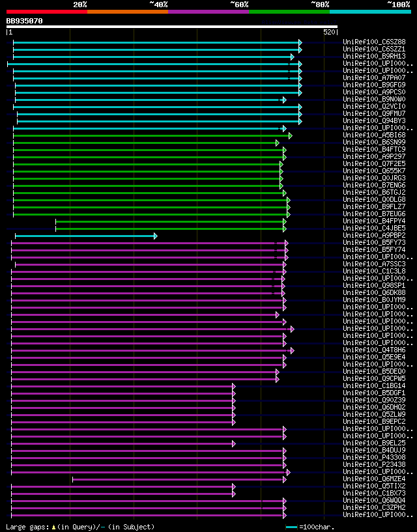Select the UniRef100_Q6DK88 label
Viewport: 417px width, 532px height.
374,292
